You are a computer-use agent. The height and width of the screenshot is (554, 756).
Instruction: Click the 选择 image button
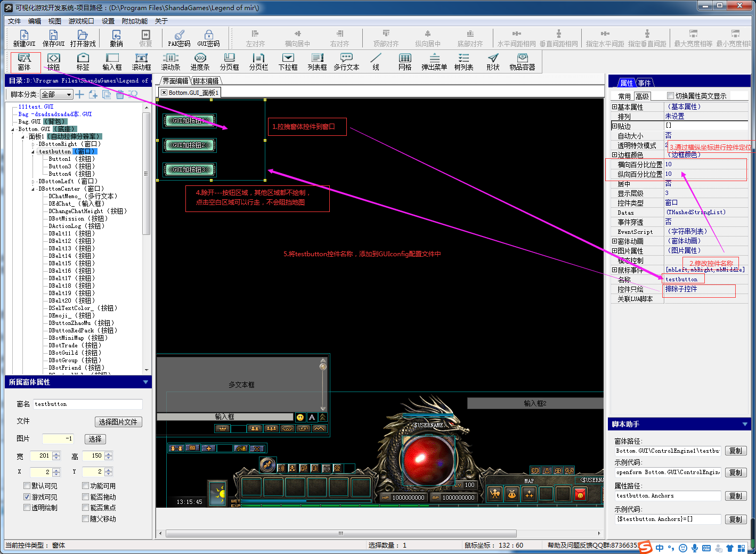pyautogui.click(x=95, y=439)
